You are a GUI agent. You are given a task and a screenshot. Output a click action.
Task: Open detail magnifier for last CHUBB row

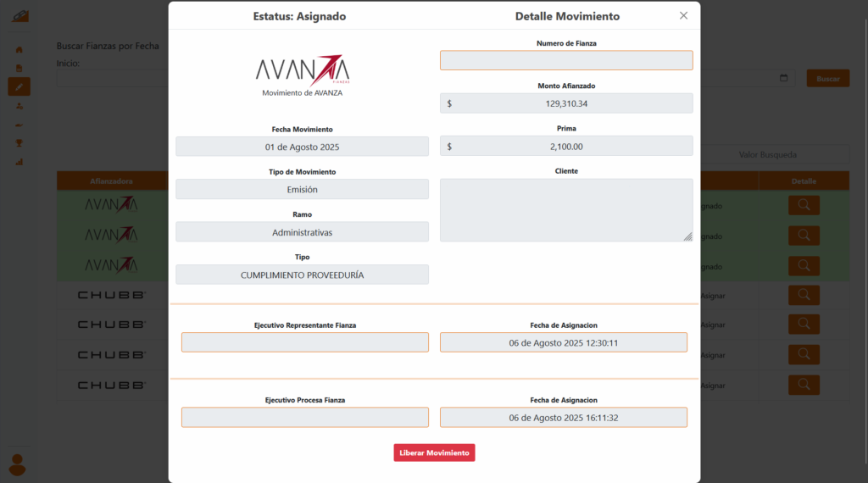pos(803,385)
